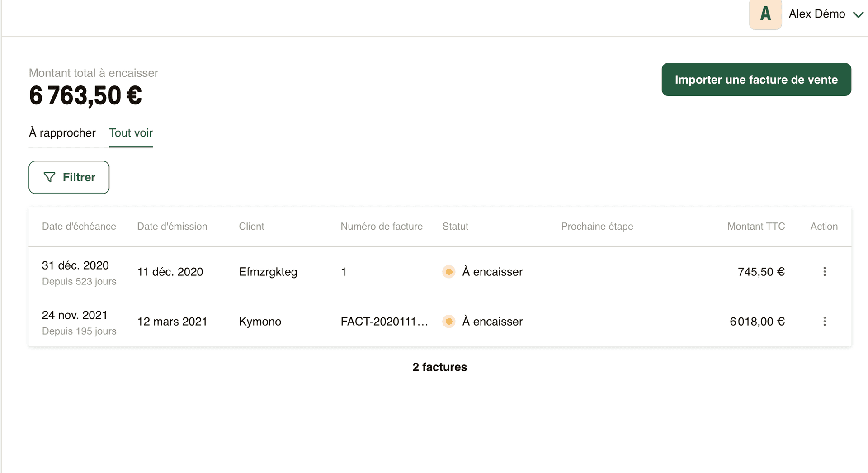Click Importer une facture de vente button
868x473 pixels.
pyautogui.click(x=756, y=80)
